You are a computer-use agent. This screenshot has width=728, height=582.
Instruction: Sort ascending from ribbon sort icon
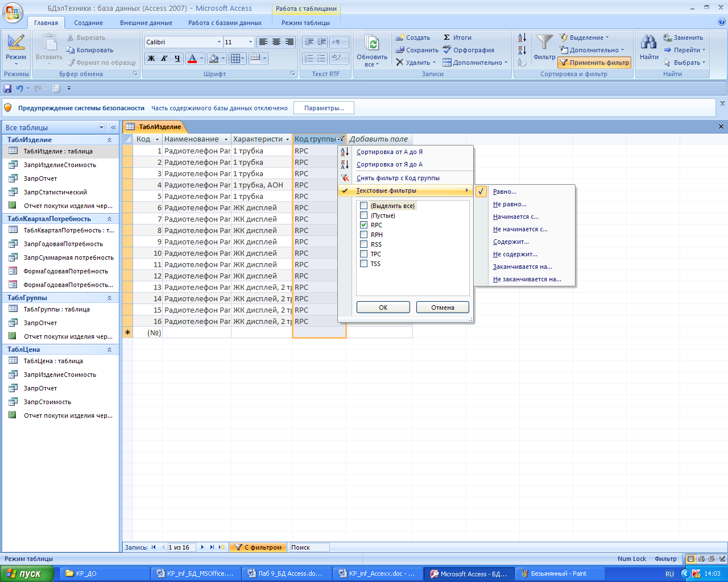[x=522, y=38]
